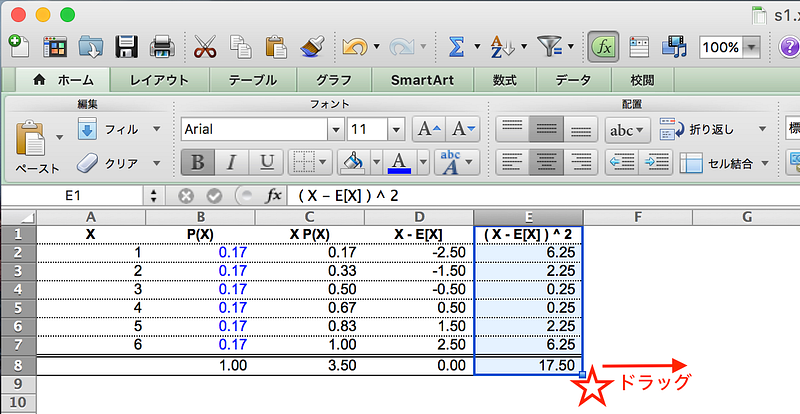Switch to the テーブル tab
This screenshot has width=800, height=414.
pyautogui.click(x=253, y=80)
